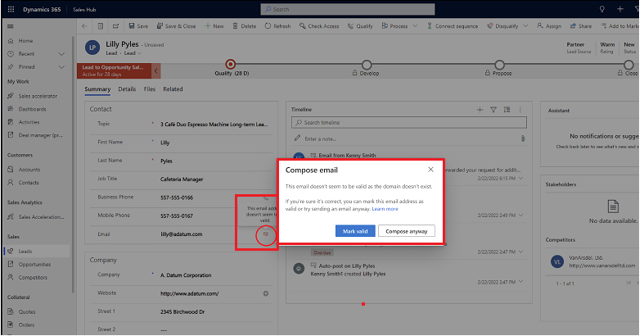
Task: Open Orders in sidebar
Action: [x=26, y=325]
